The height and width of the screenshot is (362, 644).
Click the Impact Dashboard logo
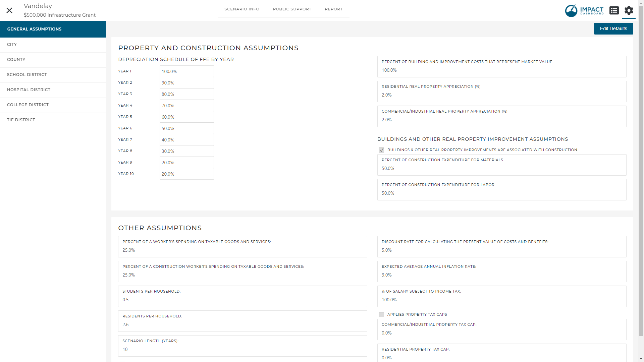pos(584,10)
